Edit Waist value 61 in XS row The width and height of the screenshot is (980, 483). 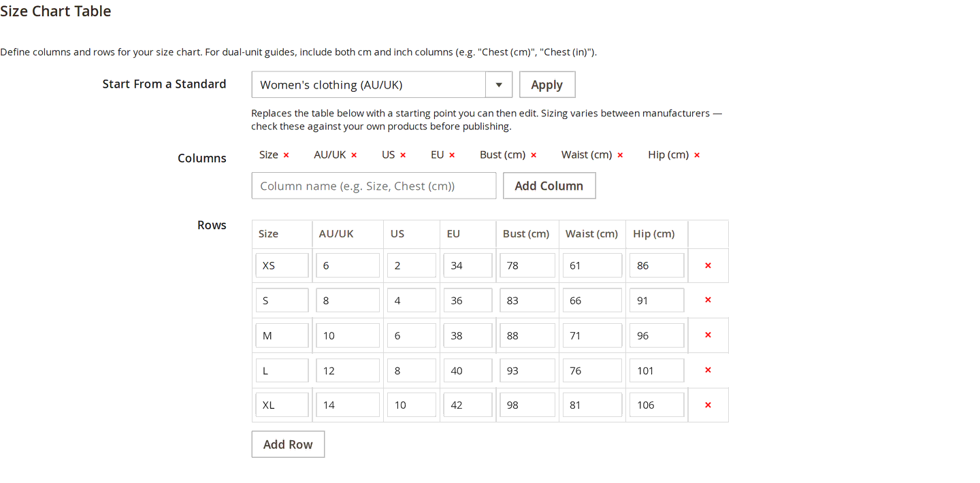coord(592,265)
